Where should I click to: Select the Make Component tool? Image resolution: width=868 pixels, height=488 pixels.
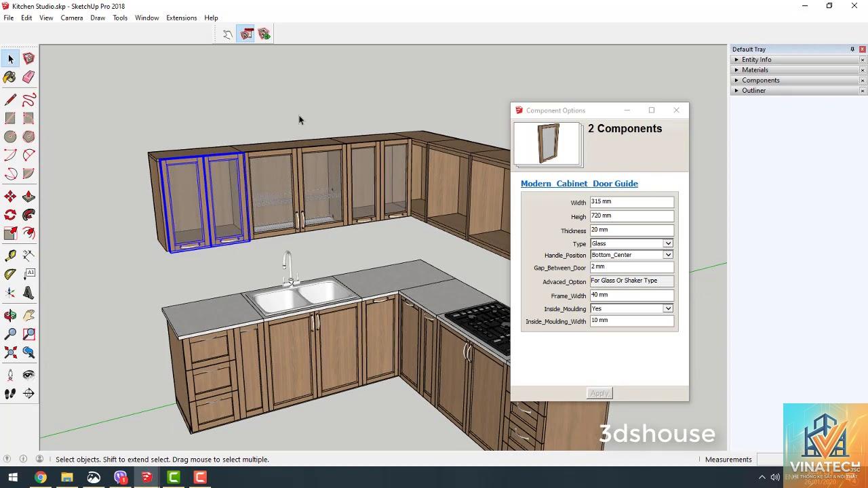click(28, 59)
